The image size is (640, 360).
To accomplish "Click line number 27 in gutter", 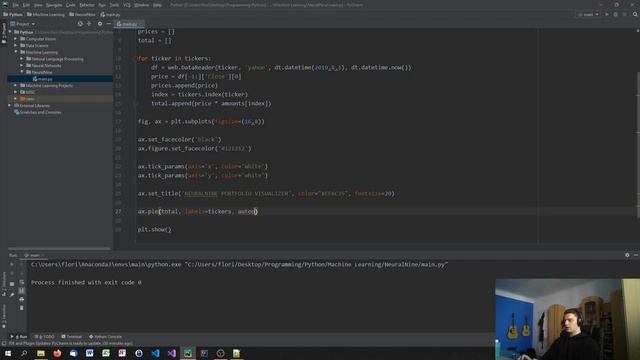I will pyautogui.click(x=118, y=211).
